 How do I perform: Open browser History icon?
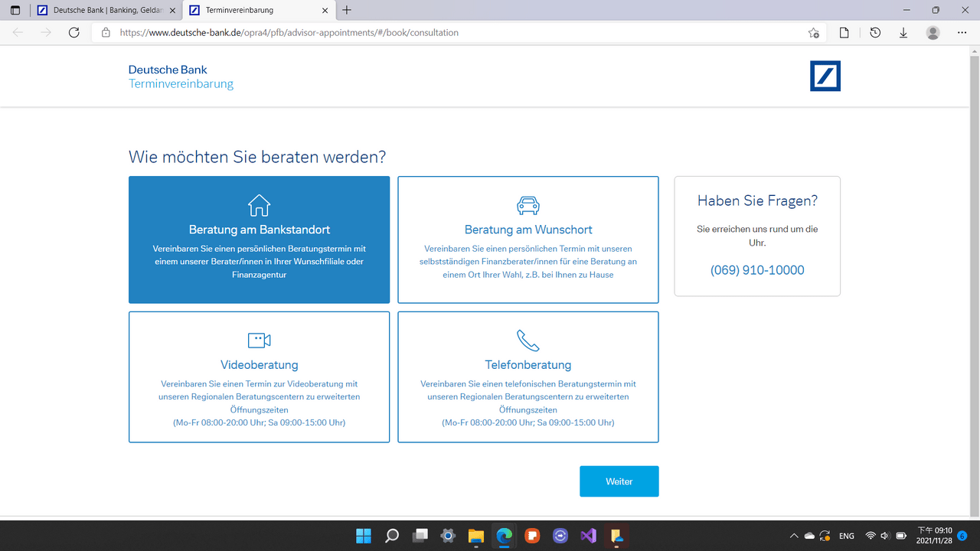(875, 33)
